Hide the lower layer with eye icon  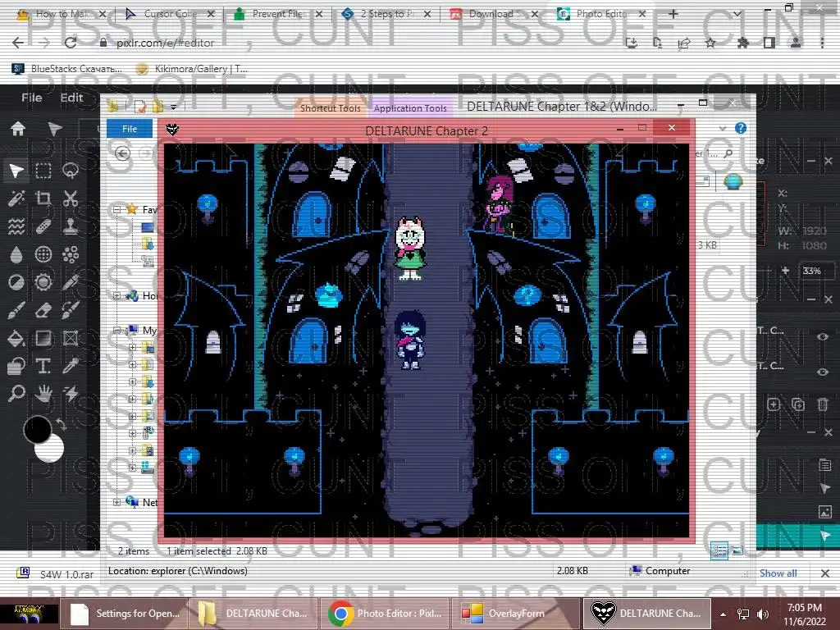823,372
